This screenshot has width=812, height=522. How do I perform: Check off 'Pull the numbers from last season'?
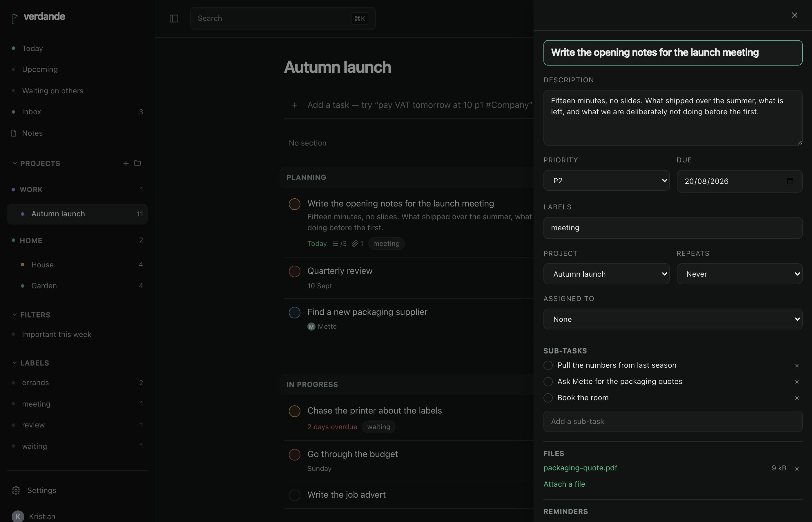(x=548, y=365)
